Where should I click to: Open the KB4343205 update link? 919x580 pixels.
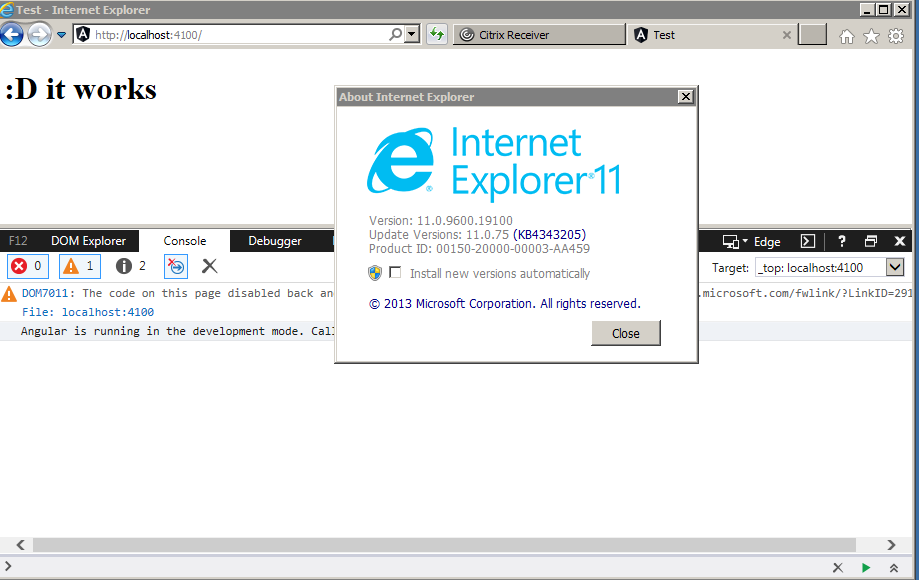(549, 234)
